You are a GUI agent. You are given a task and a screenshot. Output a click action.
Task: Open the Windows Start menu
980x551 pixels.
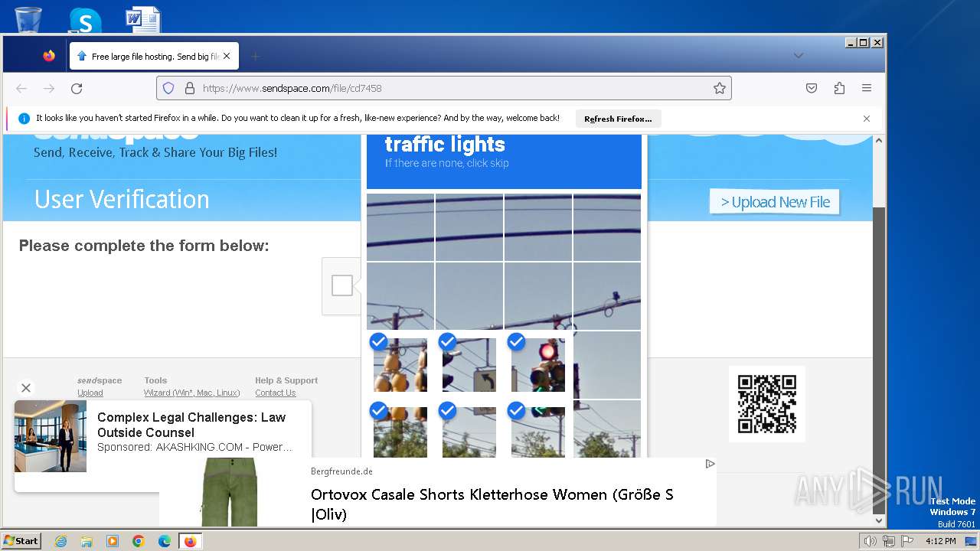click(x=21, y=541)
